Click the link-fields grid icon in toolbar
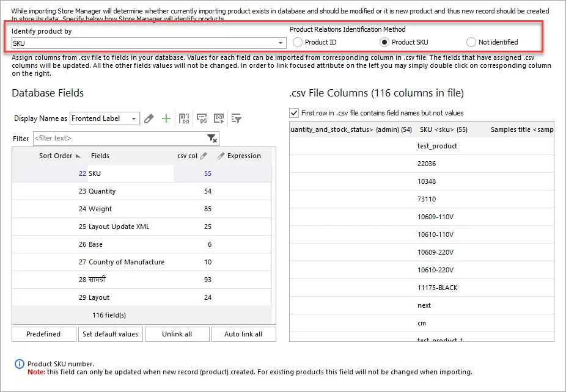566x392 pixels. pos(184,118)
